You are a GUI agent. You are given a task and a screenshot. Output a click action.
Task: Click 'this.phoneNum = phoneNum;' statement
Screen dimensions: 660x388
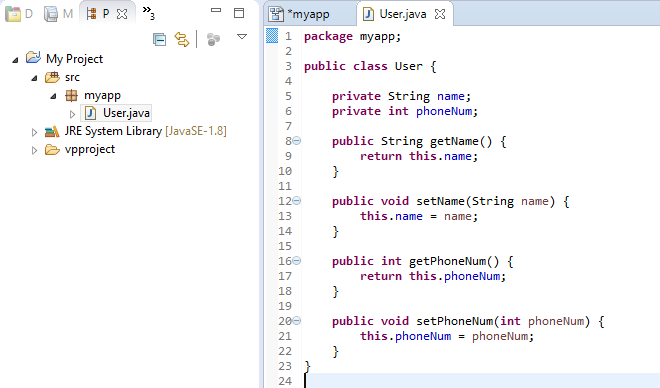tap(447, 337)
